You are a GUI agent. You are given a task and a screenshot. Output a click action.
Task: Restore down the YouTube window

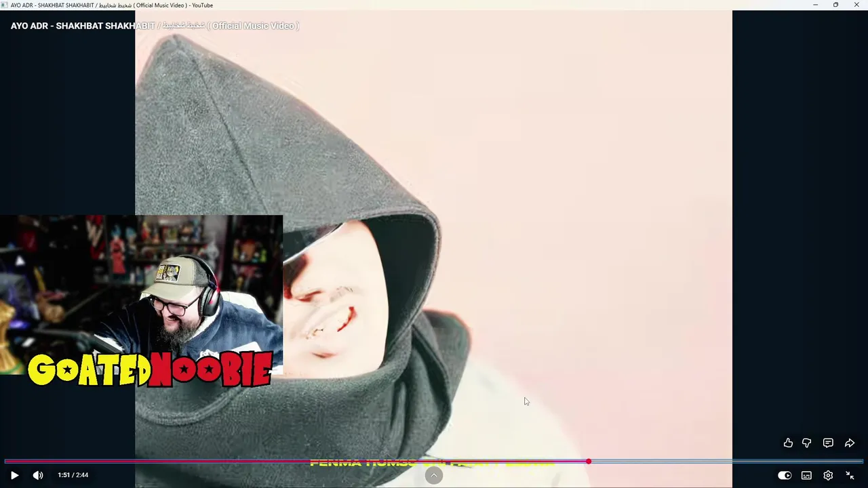pos(835,5)
